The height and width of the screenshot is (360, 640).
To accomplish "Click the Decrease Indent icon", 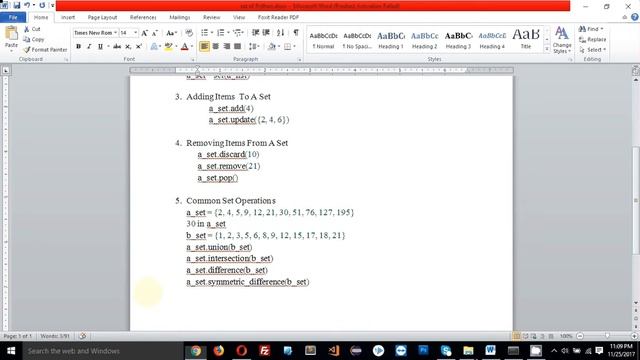I will [x=256, y=33].
